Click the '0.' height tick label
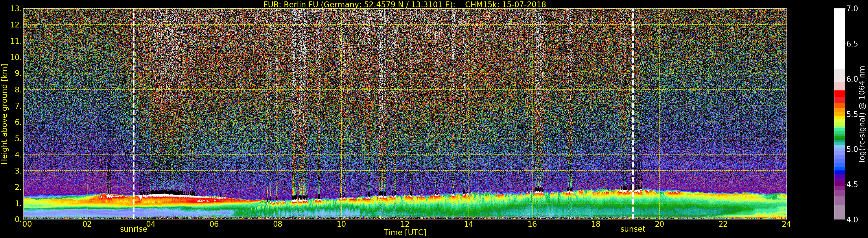 click(18, 219)
